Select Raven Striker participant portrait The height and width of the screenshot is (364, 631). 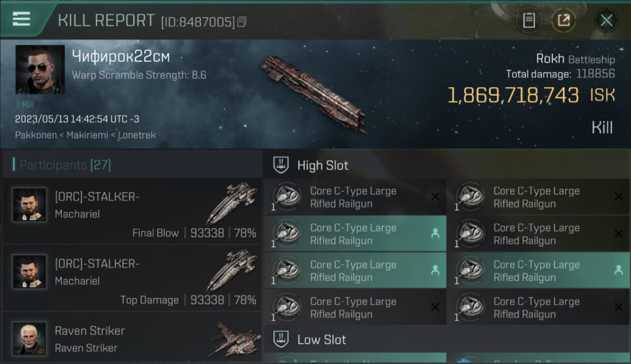pos(30,338)
